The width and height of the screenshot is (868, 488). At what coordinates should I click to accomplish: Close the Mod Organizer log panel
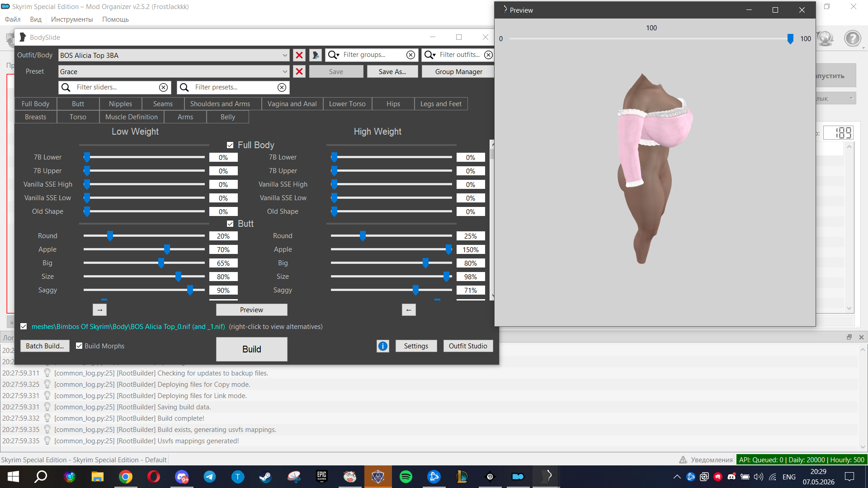coord(861,337)
